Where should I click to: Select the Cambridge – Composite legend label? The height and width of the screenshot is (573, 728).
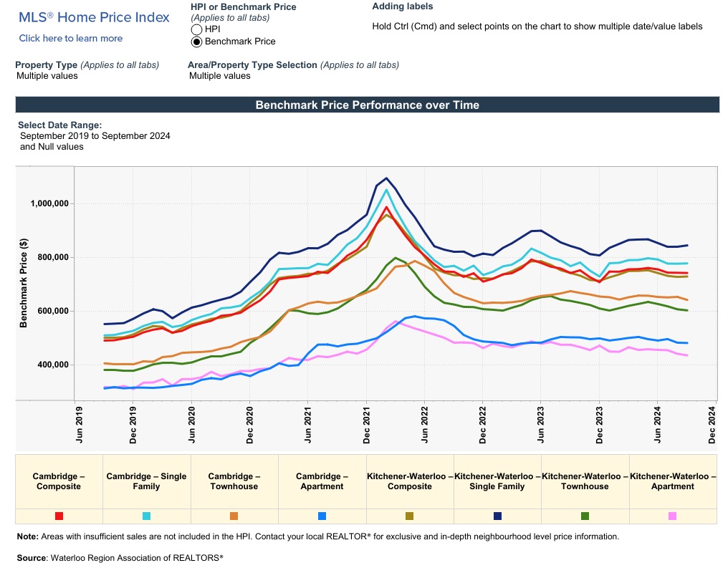tap(59, 481)
